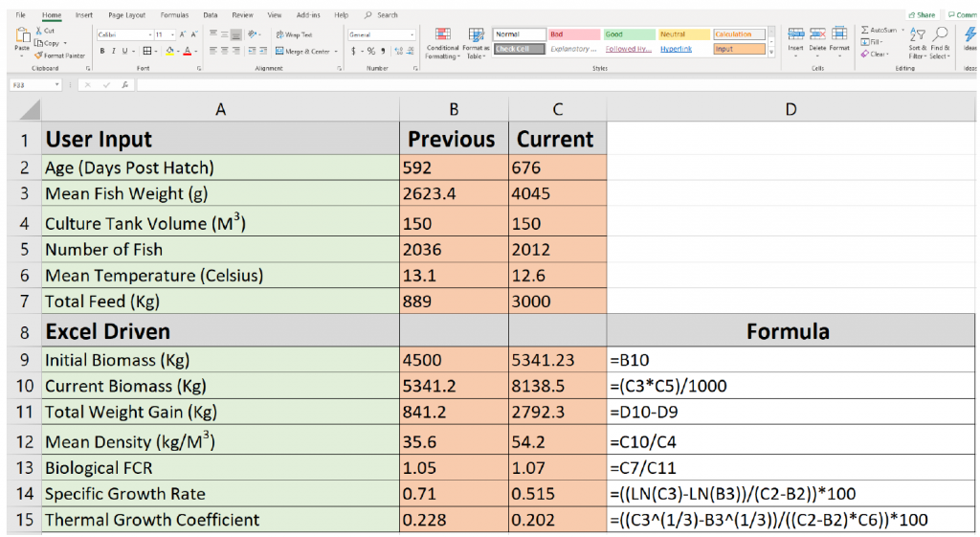Screen dimensions: 980x537
Task: Apply yellow Fill Color to cells
Action: [169, 52]
